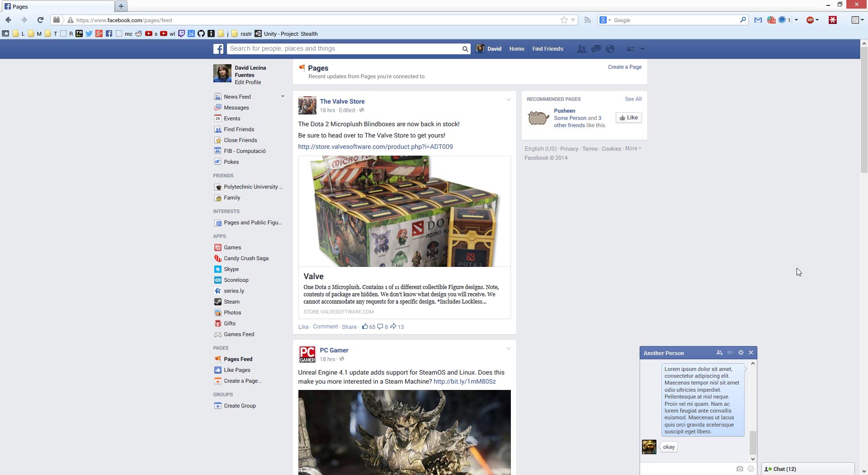The width and height of the screenshot is (868, 475).
Task: Select Pages Feed in the sidebar
Action: [238, 359]
